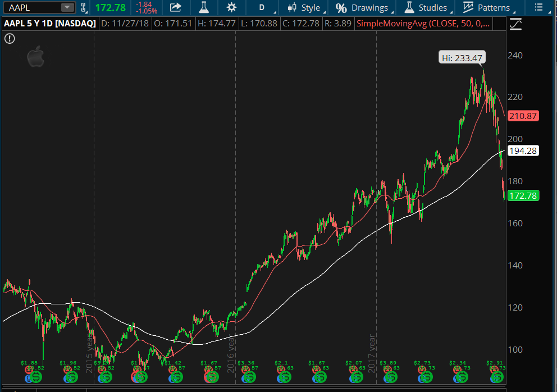Click the green dividend icon under $1.96
The image size is (557, 392).
71,376
